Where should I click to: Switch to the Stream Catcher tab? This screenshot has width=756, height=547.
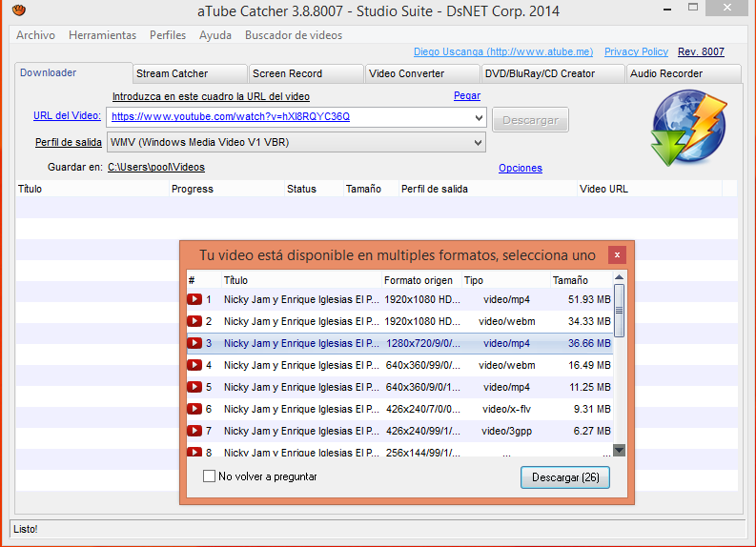(x=190, y=73)
